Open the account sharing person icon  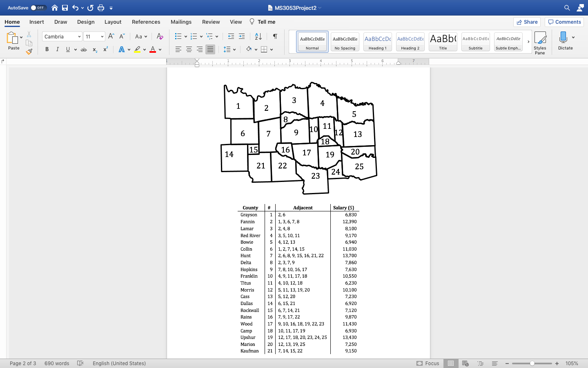[x=580, y=8]
